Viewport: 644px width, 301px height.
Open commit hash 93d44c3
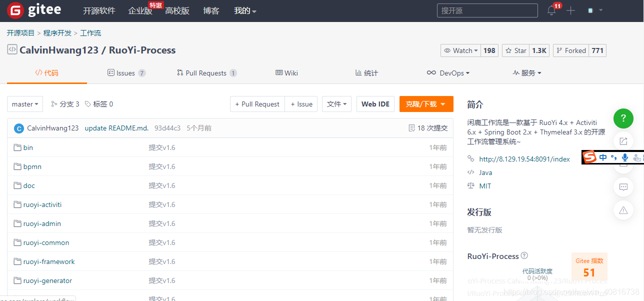(167, 128)
